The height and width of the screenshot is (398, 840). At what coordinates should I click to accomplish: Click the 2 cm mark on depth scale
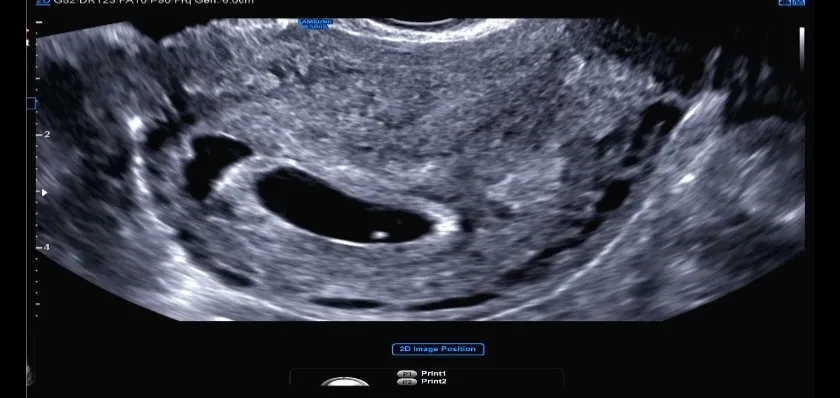(x=44, y=134)
